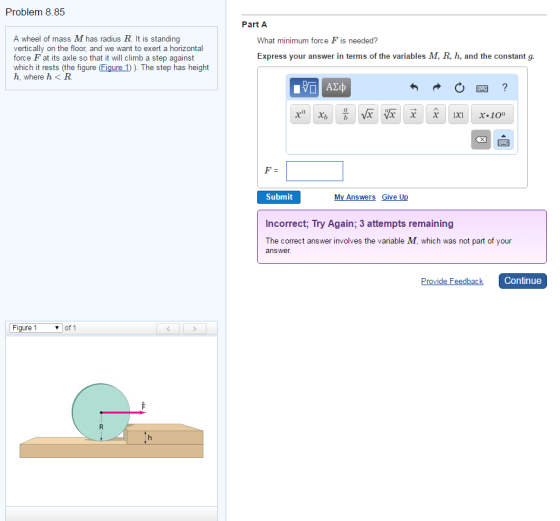Click the F answer input field
The image size is (560, 521).
(315, 171)
